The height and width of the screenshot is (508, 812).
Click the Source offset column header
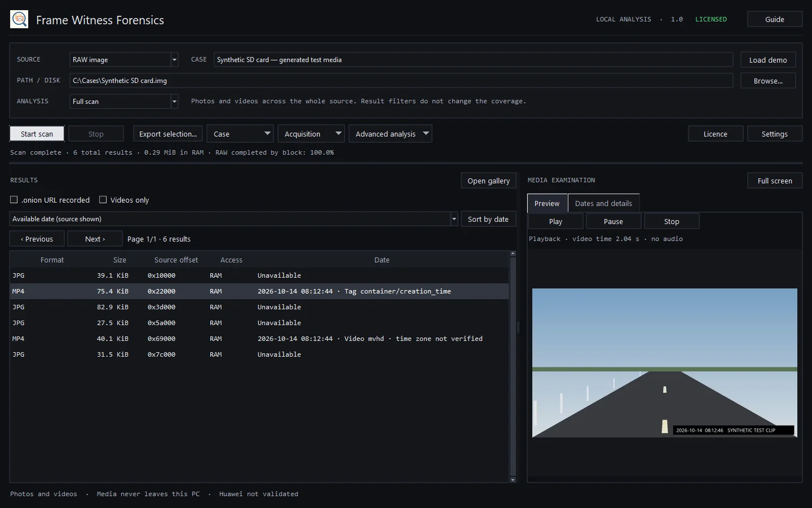[176, 260]
